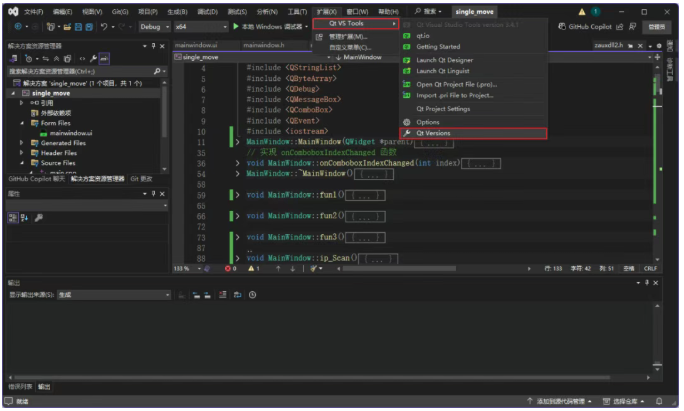Switch to GitHub Copilot chat tab
684x411 pixels.
coord(36,179)
